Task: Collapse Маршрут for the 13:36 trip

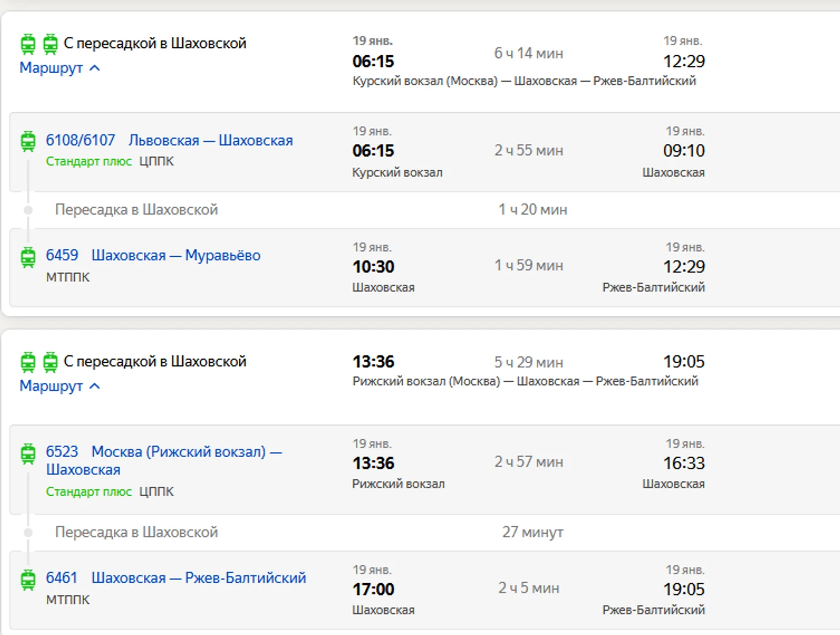Action: pyautogui.click(x=60, y=386)
